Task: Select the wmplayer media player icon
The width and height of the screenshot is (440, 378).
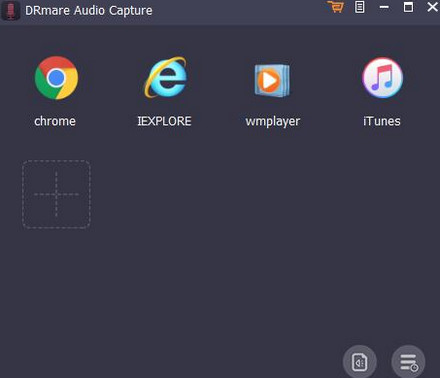Action: pyautogui.click(x=272, y=80)
